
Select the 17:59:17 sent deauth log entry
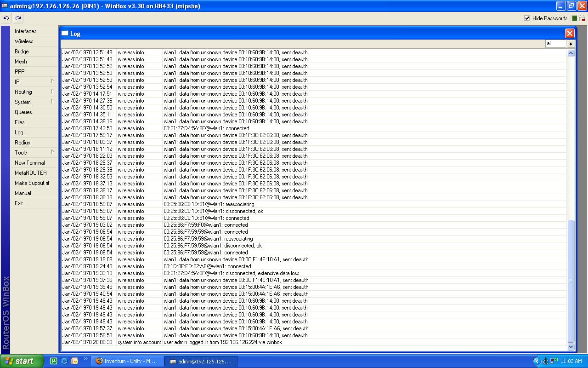click(x=314, y=135)
